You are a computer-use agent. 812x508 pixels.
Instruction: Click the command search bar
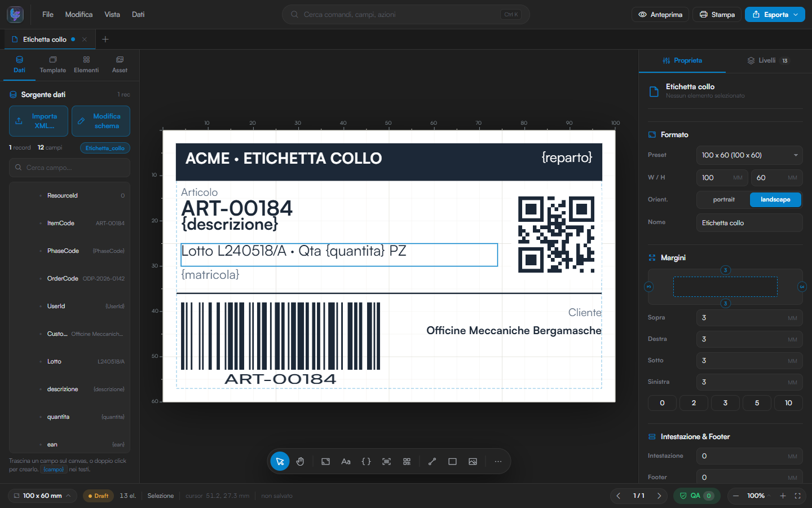pyautogui.click(x=405, y=15)
